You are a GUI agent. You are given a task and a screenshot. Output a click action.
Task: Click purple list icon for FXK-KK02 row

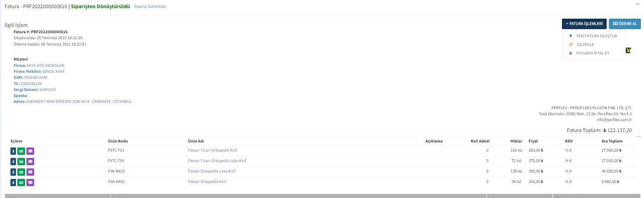click(x=30, y=172)
